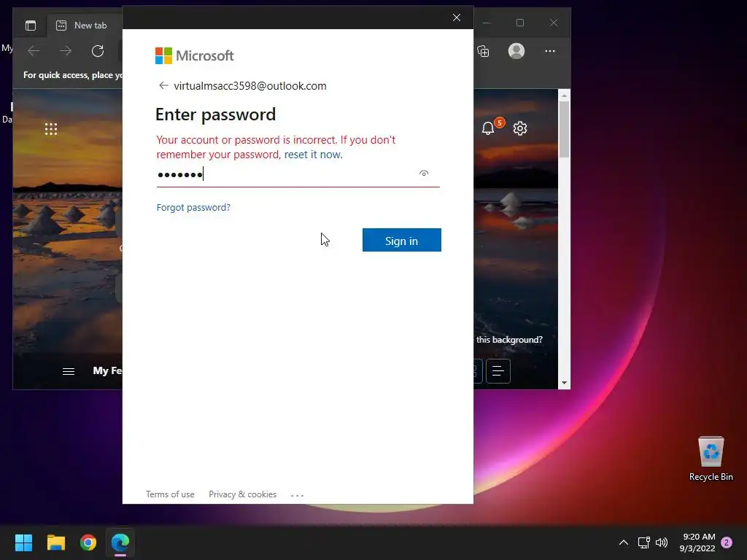Open the volume tray icon
The image size is (747, 560).
(x=662, y=542)
